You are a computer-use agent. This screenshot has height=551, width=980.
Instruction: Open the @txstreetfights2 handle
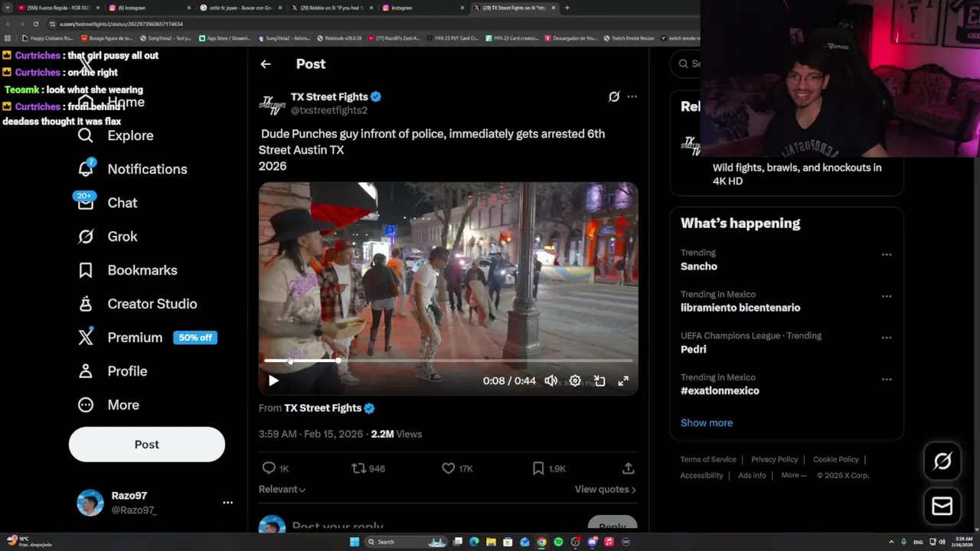[x=328, y=110]
